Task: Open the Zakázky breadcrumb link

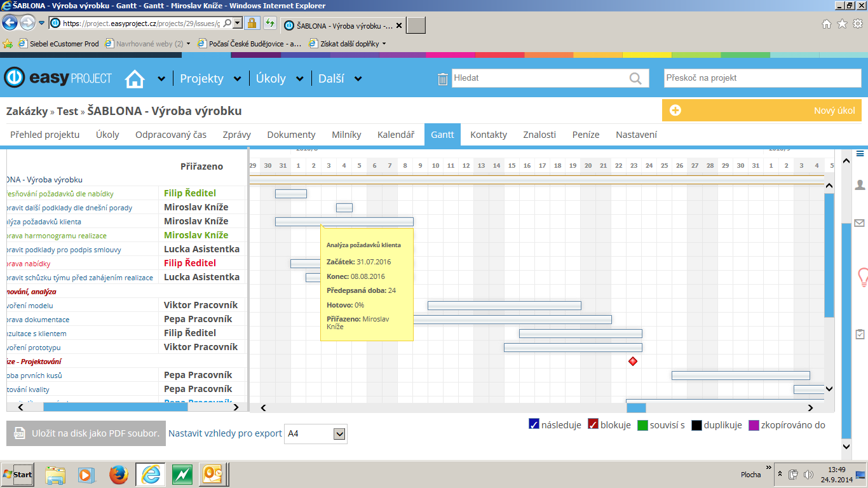Action: (x=27, y=111)
